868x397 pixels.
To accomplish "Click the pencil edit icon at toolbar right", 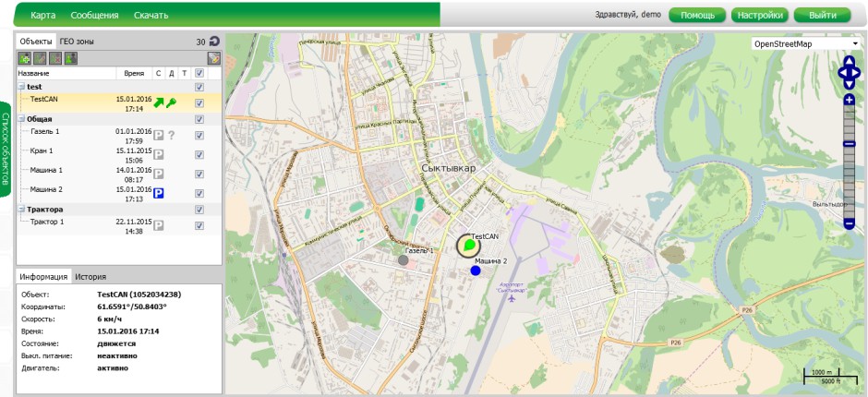I will [x=214, y=58].
